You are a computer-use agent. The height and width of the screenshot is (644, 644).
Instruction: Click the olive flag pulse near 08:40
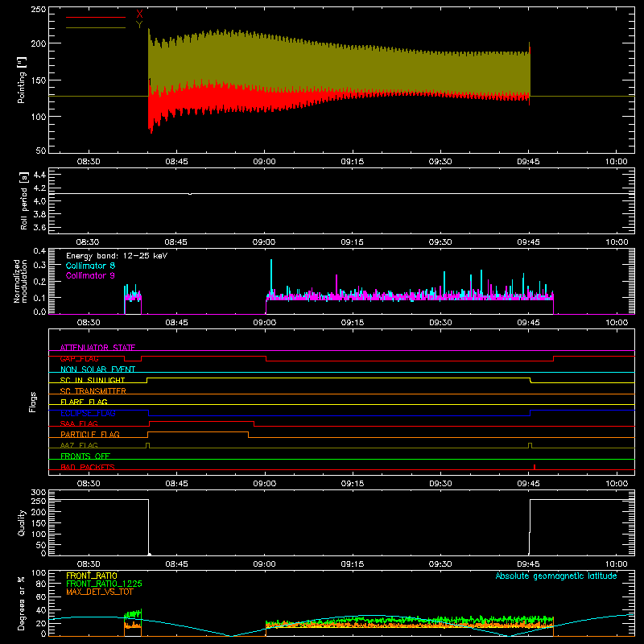(148, 446)
